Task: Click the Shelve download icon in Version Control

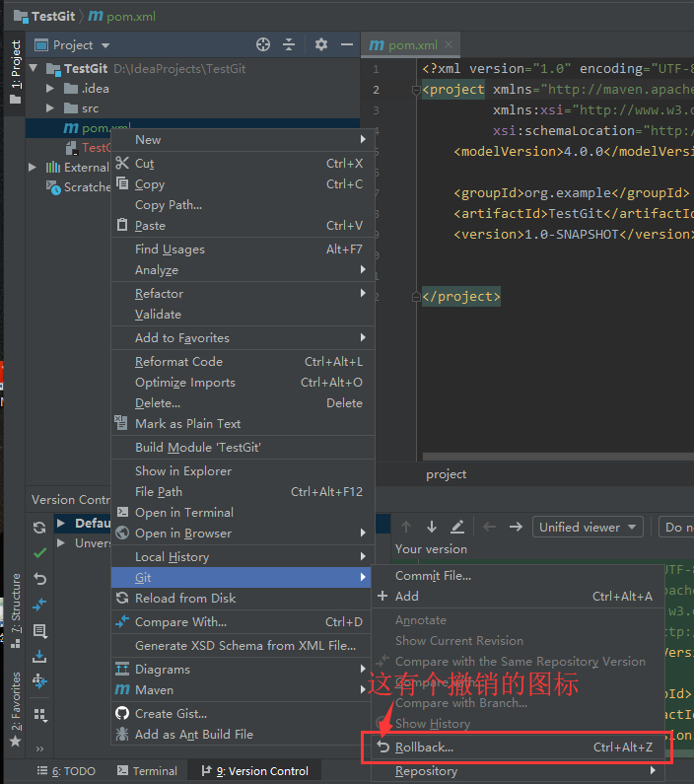Action: tap(39, 656)
